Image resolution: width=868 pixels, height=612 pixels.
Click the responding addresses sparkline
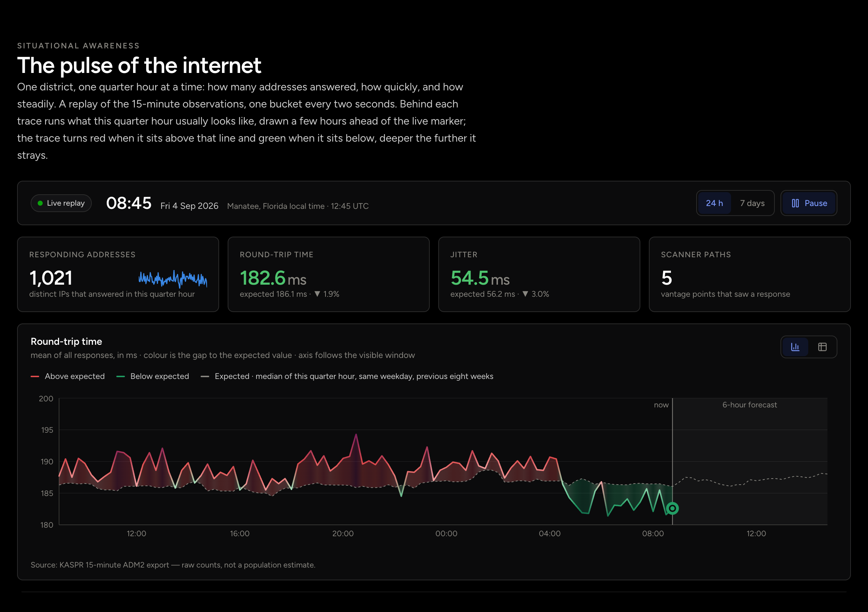click(173, 279)
